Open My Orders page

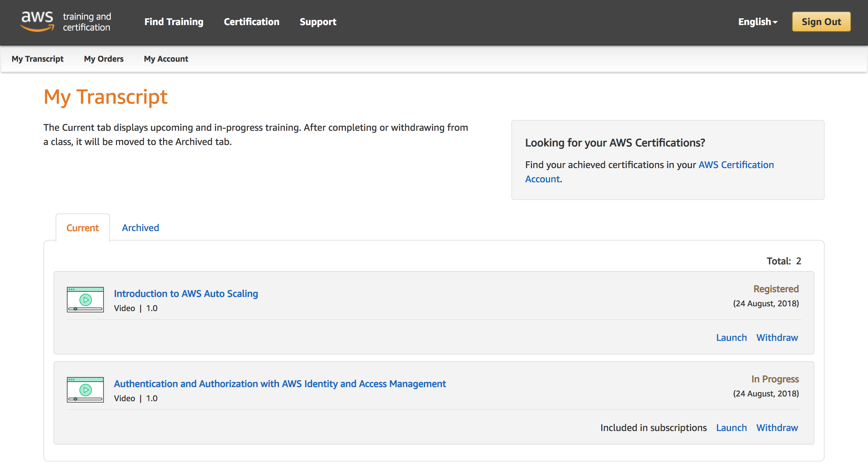click(103, 59)
